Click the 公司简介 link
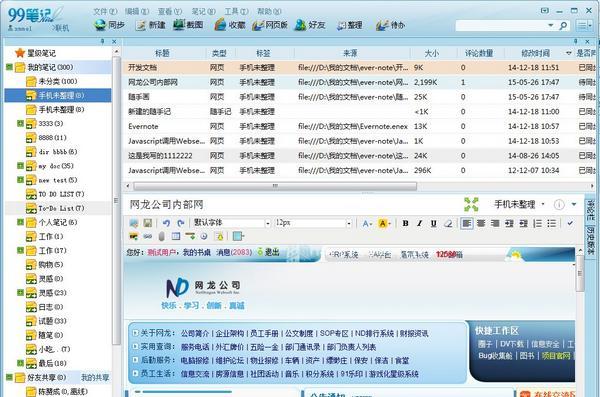The image size is (600, 397). (195, 333)
